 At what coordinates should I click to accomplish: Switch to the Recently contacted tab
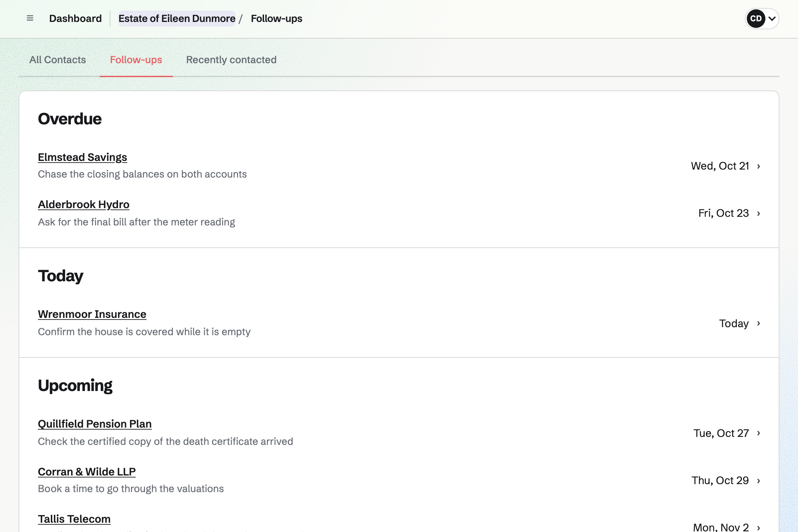(x=231, y=60)
